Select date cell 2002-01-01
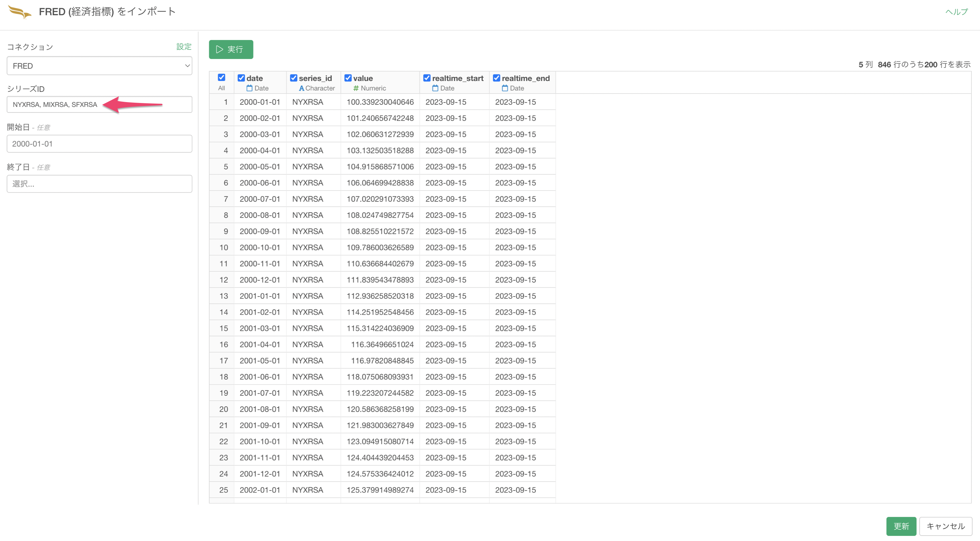 260,490
